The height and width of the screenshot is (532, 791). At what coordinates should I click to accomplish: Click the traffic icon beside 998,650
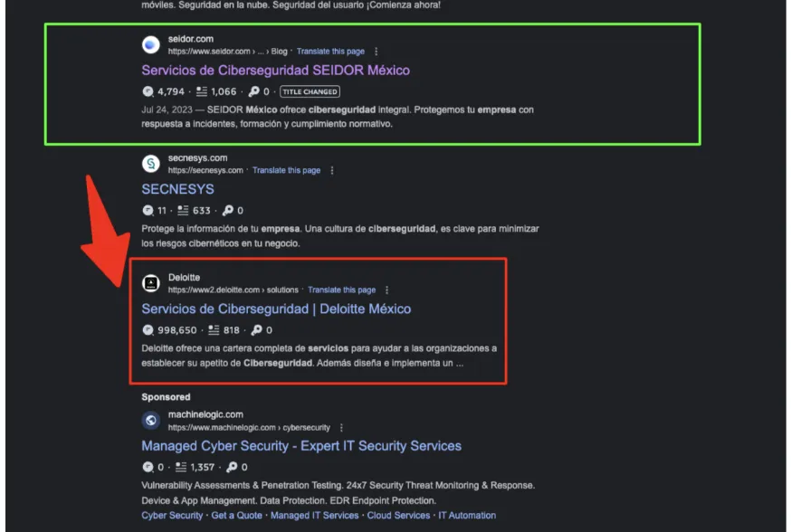pyautogui.click(x=148, y=330)
